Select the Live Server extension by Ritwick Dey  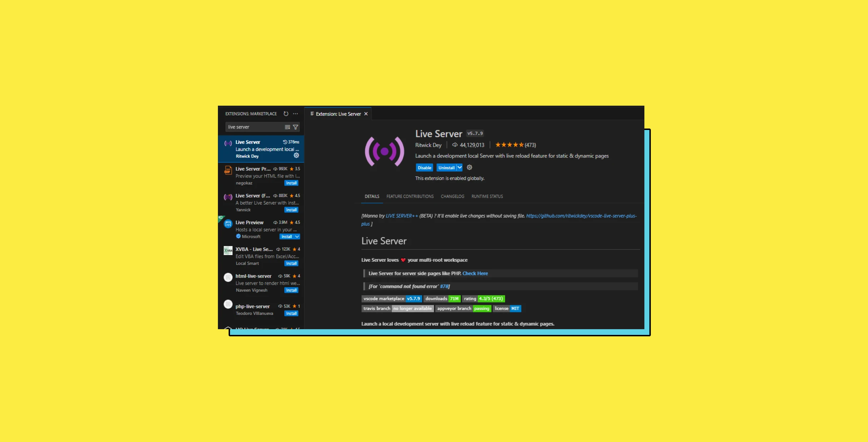coord(261,149)
